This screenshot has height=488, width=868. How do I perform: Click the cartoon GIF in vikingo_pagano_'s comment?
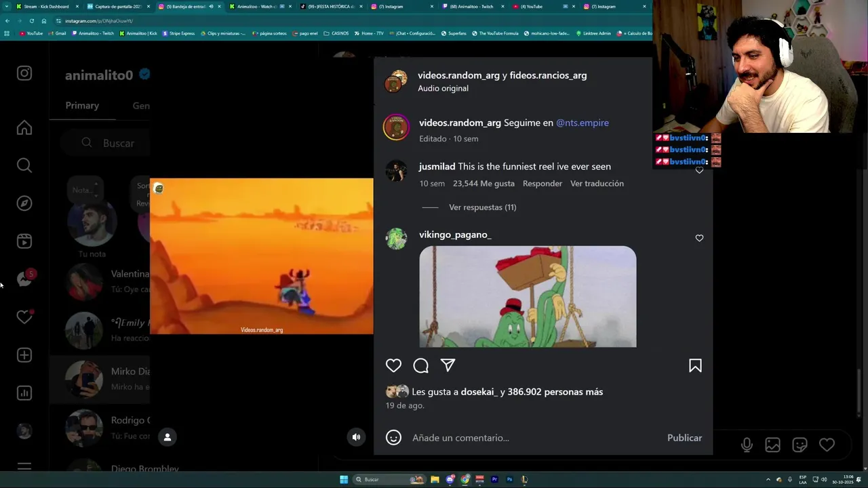pos(528,297)
